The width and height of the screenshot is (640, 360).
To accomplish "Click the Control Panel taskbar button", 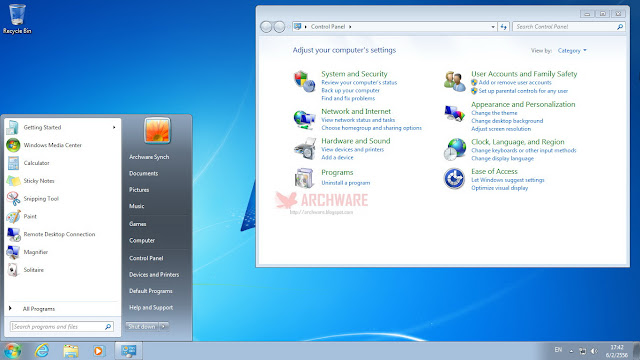I will coord(129,351).
